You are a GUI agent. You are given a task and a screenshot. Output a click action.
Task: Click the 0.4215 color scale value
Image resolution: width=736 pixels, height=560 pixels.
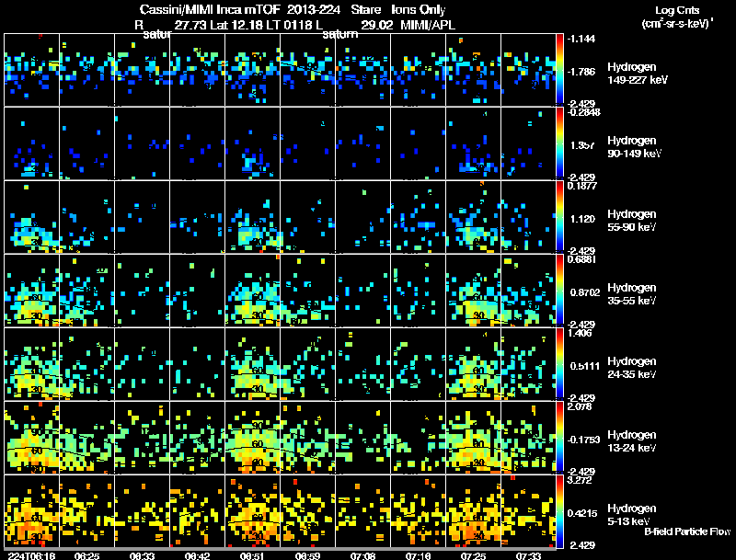[x=582, y=513]
